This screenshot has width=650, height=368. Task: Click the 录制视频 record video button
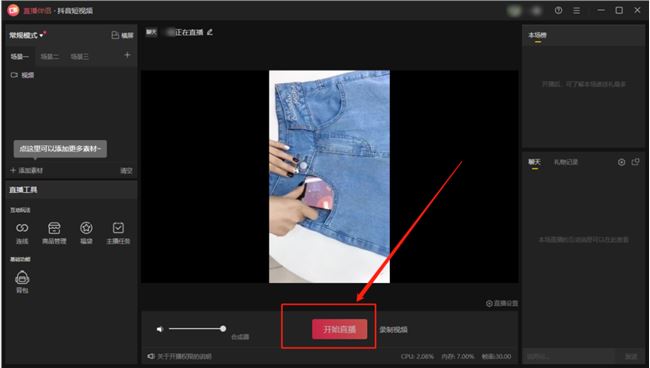pyautogui.click(x=393, y=330)
